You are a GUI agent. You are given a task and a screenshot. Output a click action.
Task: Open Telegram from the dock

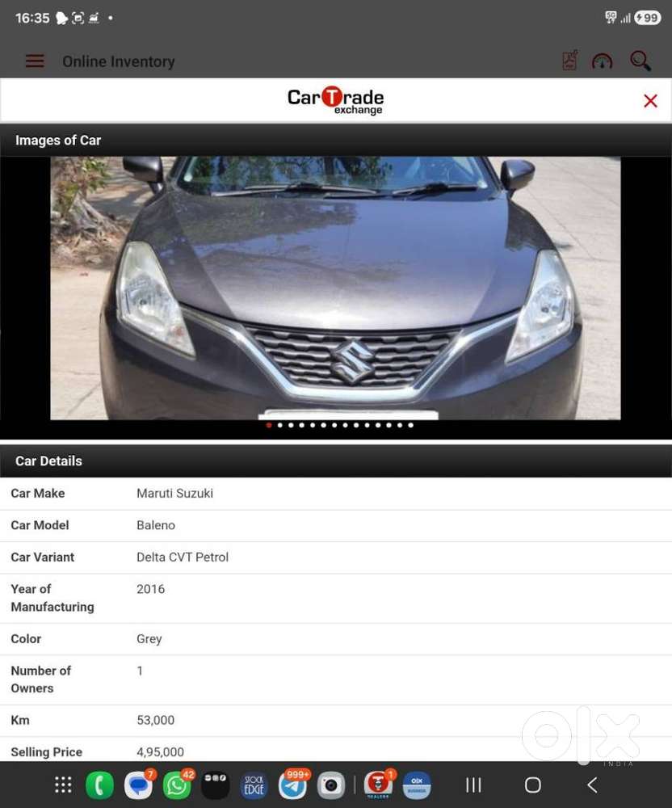coord(293,785)
